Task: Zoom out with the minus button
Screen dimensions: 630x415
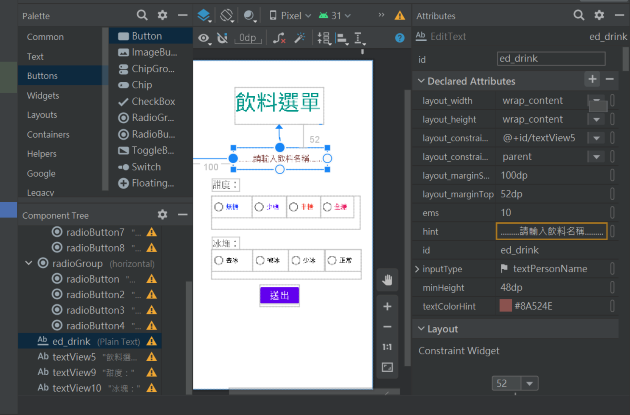Action: point(387,327)
